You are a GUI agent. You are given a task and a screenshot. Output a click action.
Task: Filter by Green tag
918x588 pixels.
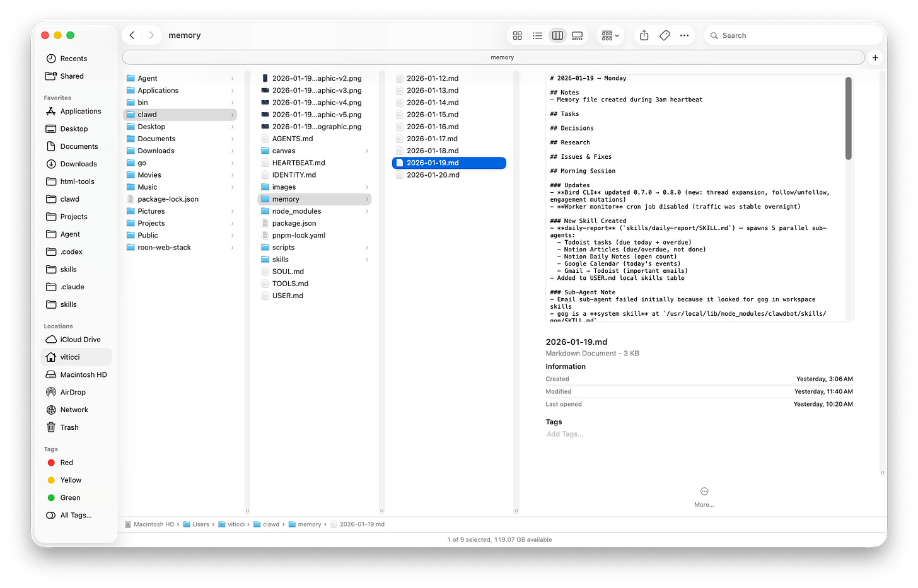[x=76, y=499]
